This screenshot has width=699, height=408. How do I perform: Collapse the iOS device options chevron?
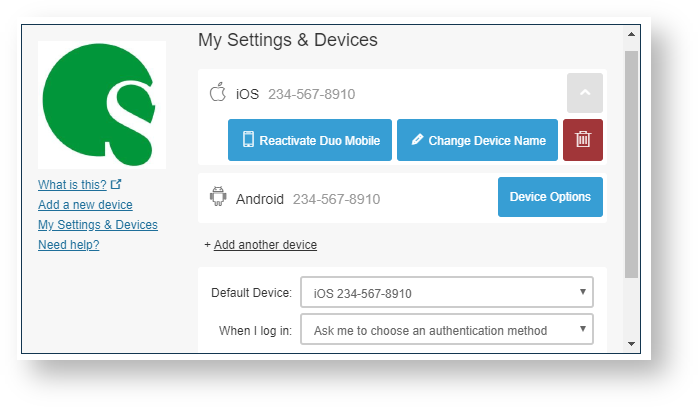pyautogui.click(x=585, y=93)
